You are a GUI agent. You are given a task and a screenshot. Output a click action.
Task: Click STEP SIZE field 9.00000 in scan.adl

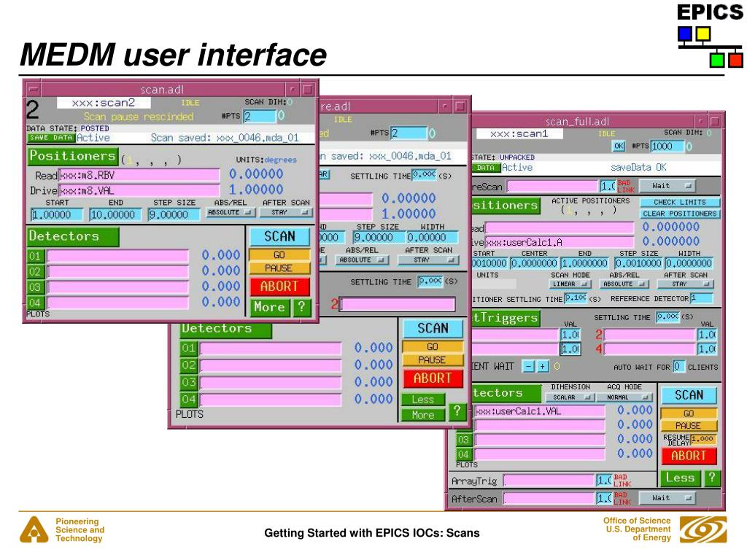(174, 215)
